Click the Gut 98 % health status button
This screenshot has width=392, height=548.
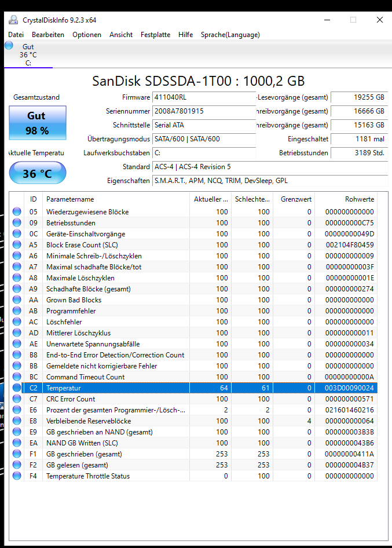click(x=38, y=123)
